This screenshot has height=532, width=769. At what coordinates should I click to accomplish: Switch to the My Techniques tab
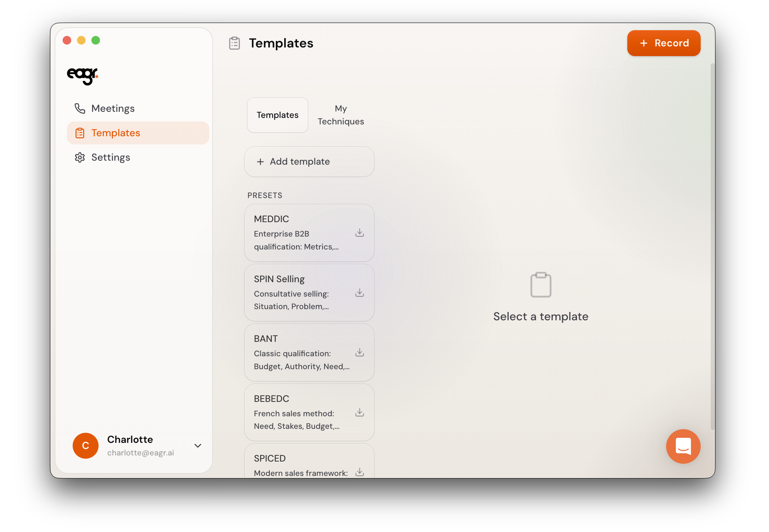(x=340, y=115)
